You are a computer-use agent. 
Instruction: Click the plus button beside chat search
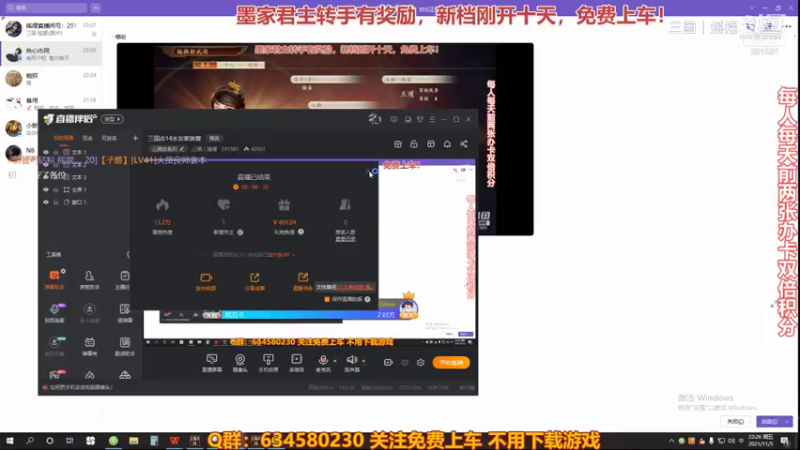click(x=95, y=8)
